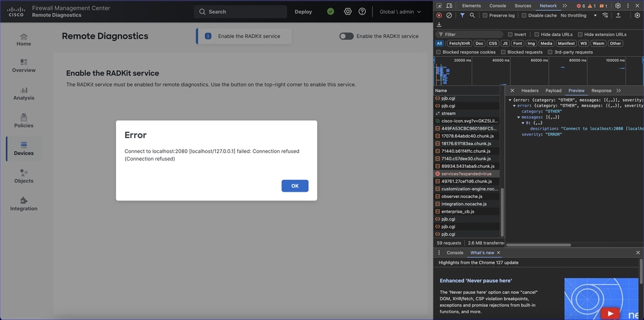The width and height of the screenshot is (644, 320).
Task: Filter requests by Fetch/XHR type
Action: (460, 43)
